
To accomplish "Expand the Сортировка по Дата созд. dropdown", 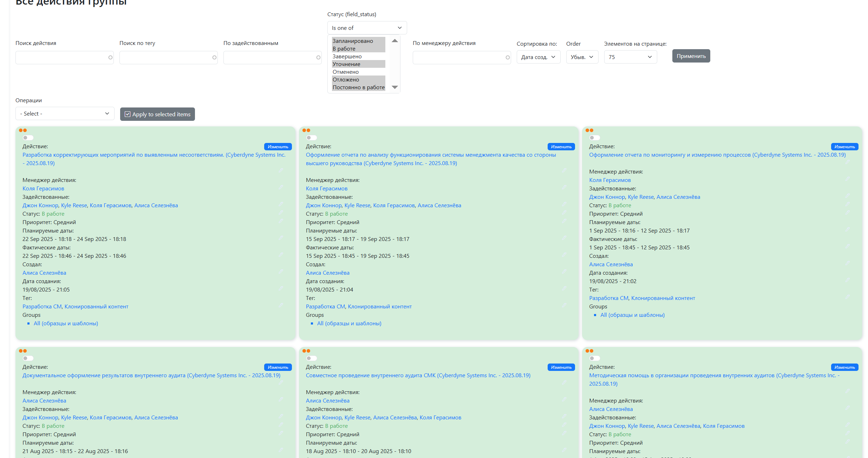I will coord(538,57).
